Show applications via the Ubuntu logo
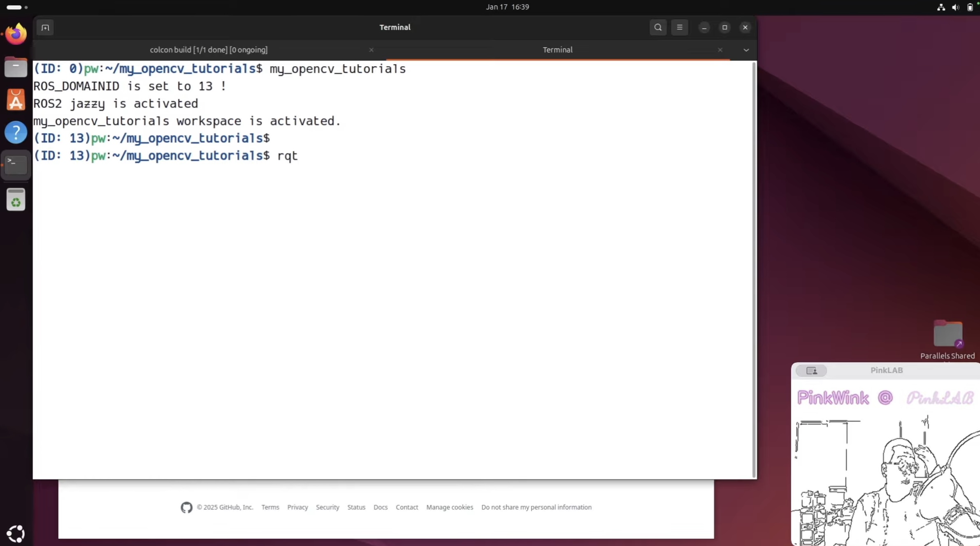The width and height of the screenshot is (980, 546). coord(16,534)
